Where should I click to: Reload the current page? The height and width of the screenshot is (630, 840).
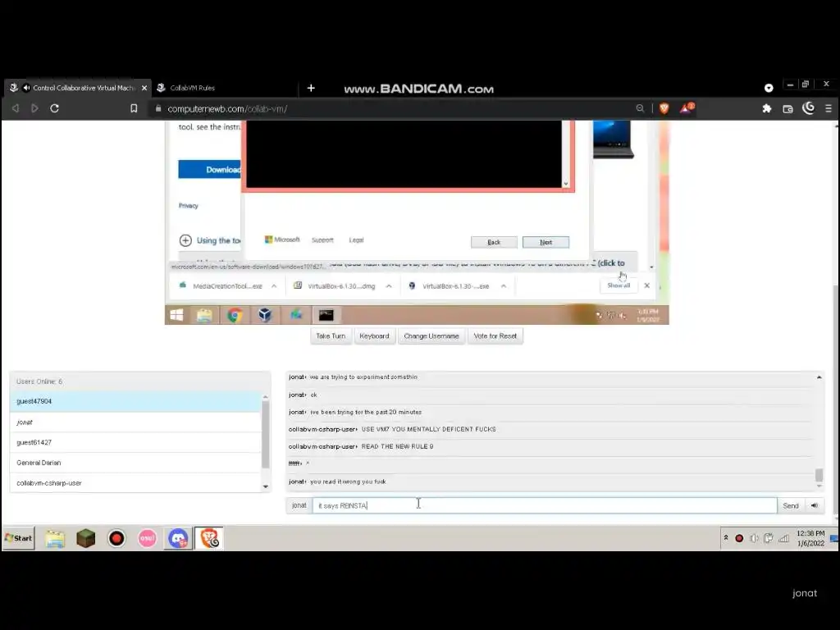[x=55, y=108]
